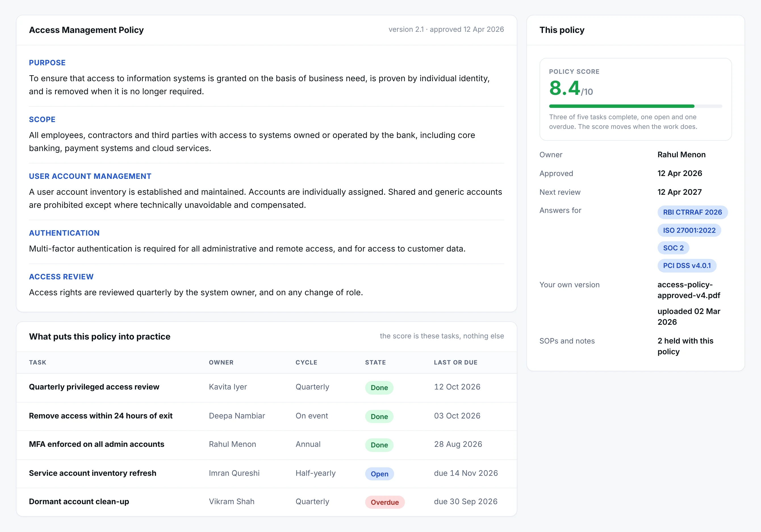Select owner Deepa Nambiar in task table
Image resolution: width=761 pixels, height=532 pixels.
tap(237, 416)
